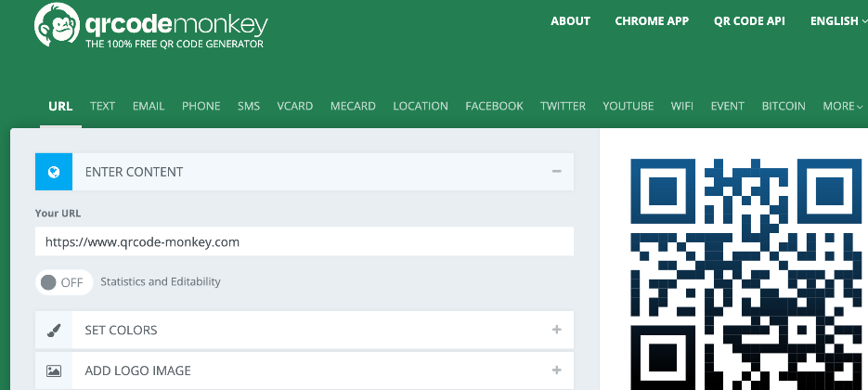Image resolution: width=868 pixels, height=390 pixels.
Task: Click the globe icon beside Enter Content
Action: [x=54, y=172]
